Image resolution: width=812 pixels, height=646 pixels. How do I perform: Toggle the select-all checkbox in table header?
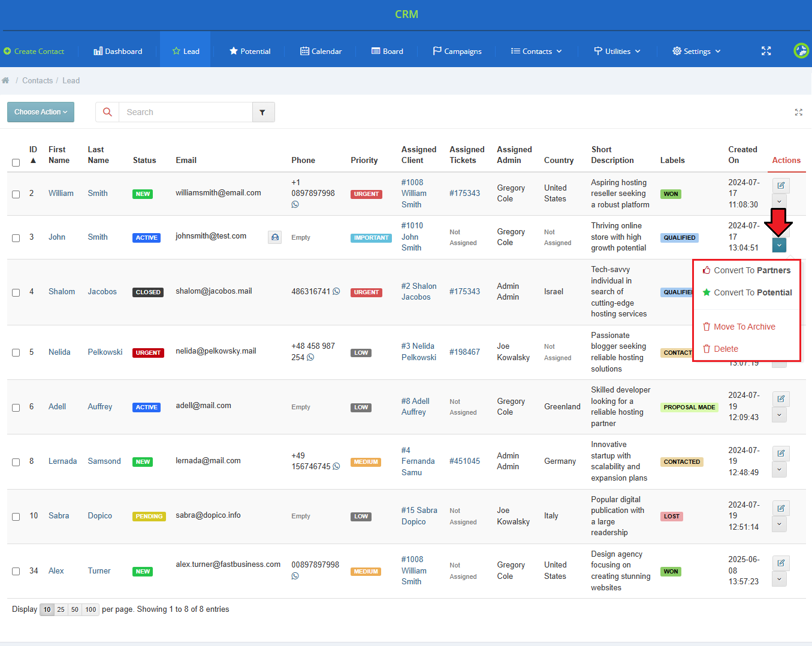click(16, 162)
